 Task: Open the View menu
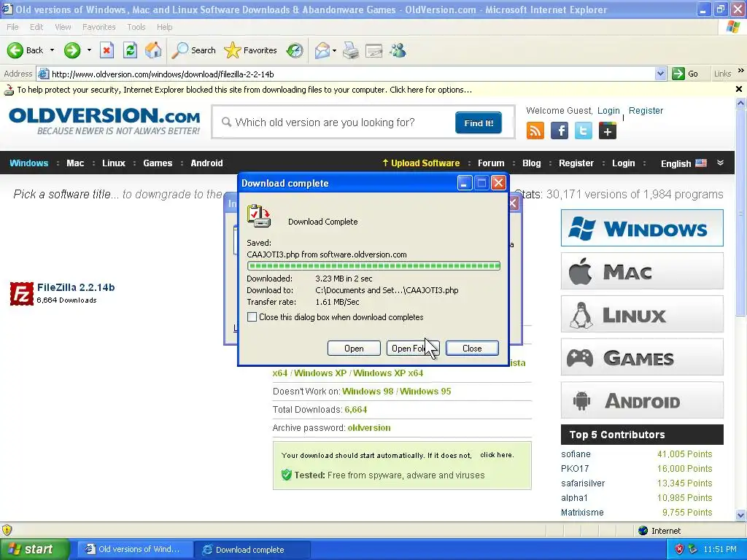click(63, 27)
